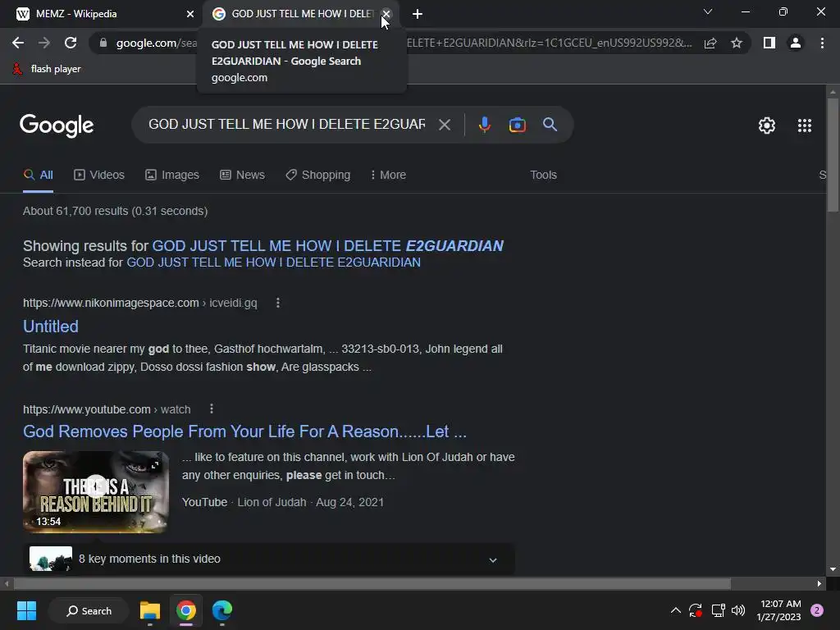This screenshot has width=840, height=630.
Task: Click the About 61,700 results text
Action: [115, 211]
